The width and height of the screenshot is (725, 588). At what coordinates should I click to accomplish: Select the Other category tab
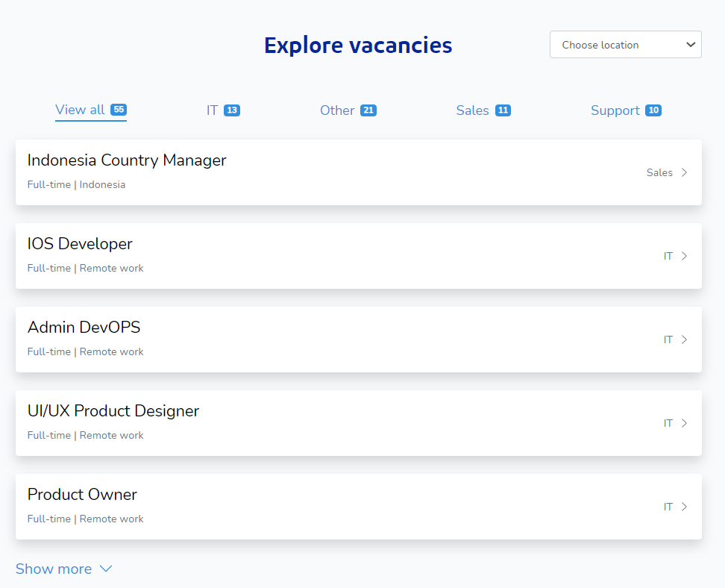337,110
